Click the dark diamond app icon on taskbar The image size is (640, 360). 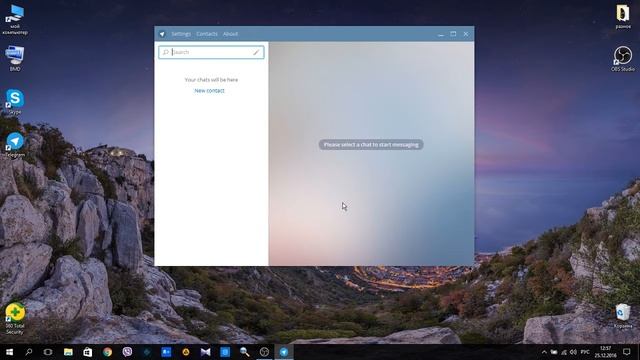[x=147, y=352]
